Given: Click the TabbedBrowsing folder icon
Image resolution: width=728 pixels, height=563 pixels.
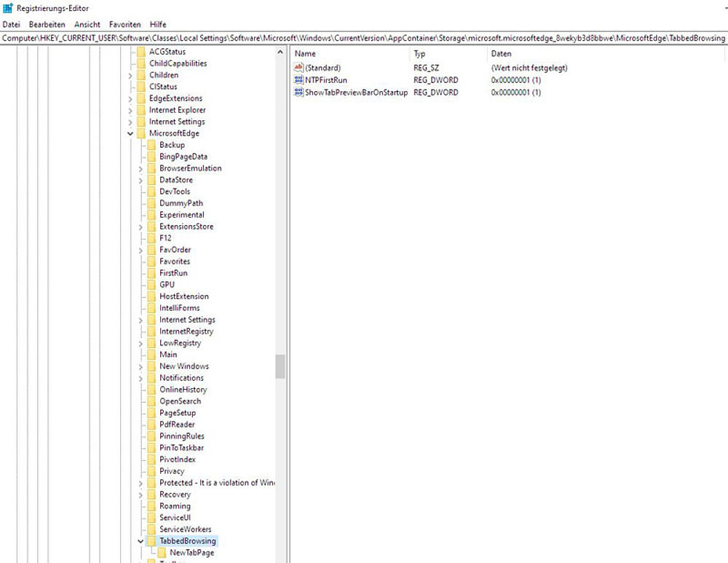Looking at the screenshot, I should pyautogui.click(x=151, y=541).
